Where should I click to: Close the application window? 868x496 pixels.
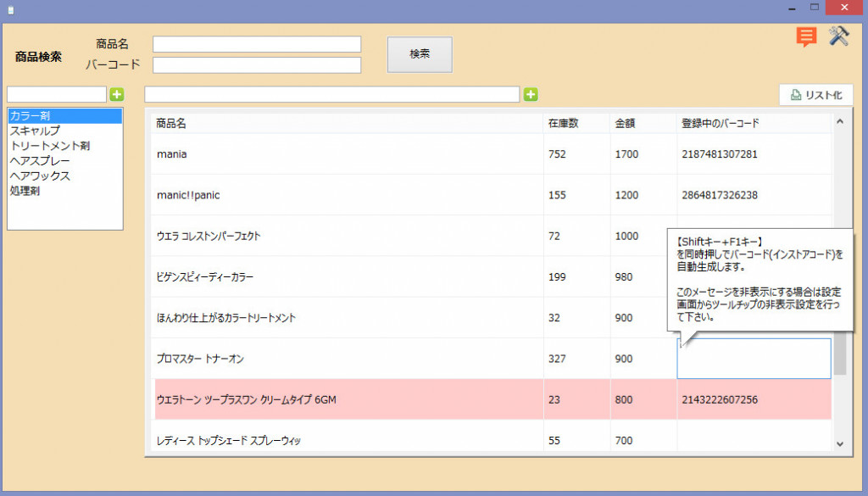point(844,7)
